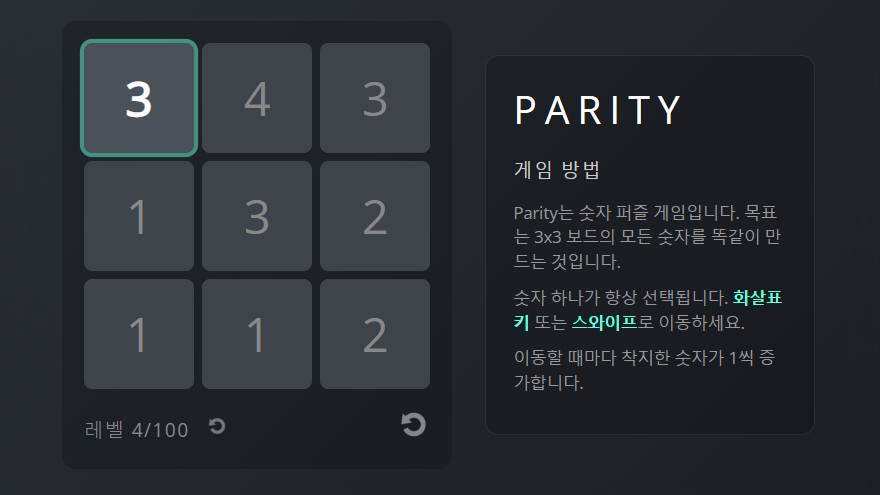Select the 1 tile in the middle-left cell

click(x=139, y=216)
